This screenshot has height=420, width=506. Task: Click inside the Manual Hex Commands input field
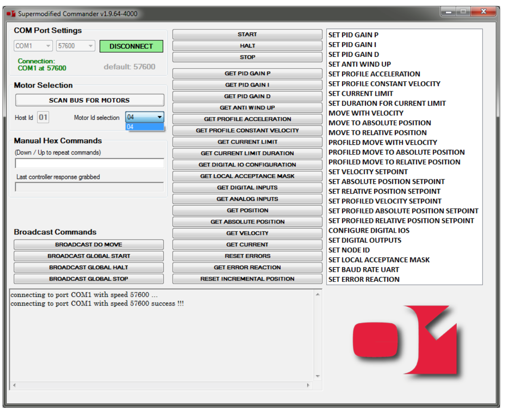pyautogui.click(x=88, y=163)
